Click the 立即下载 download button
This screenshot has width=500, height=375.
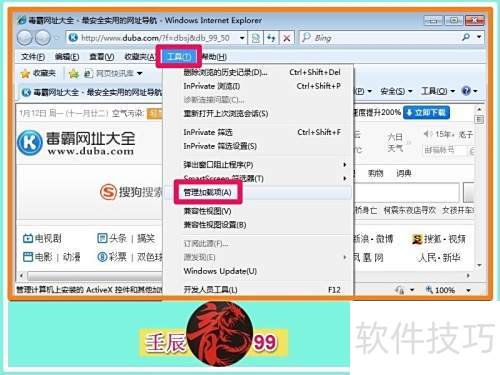tap(426, 113)
